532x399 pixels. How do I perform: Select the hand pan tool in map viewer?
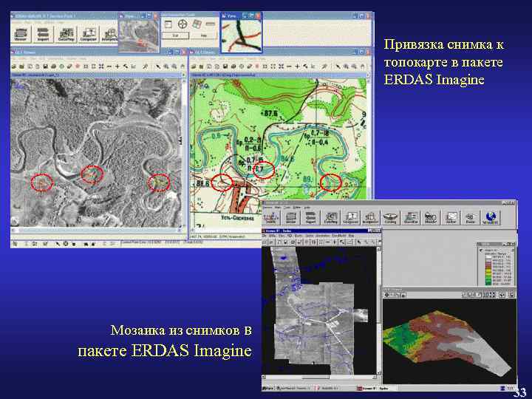pyautogui.click(x=362, y=66)
